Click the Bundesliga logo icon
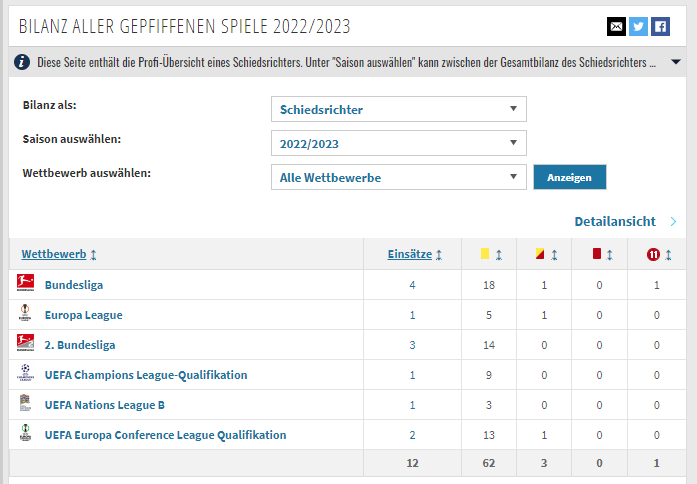The width and height of the screenshot is (697, 484). 25,283
